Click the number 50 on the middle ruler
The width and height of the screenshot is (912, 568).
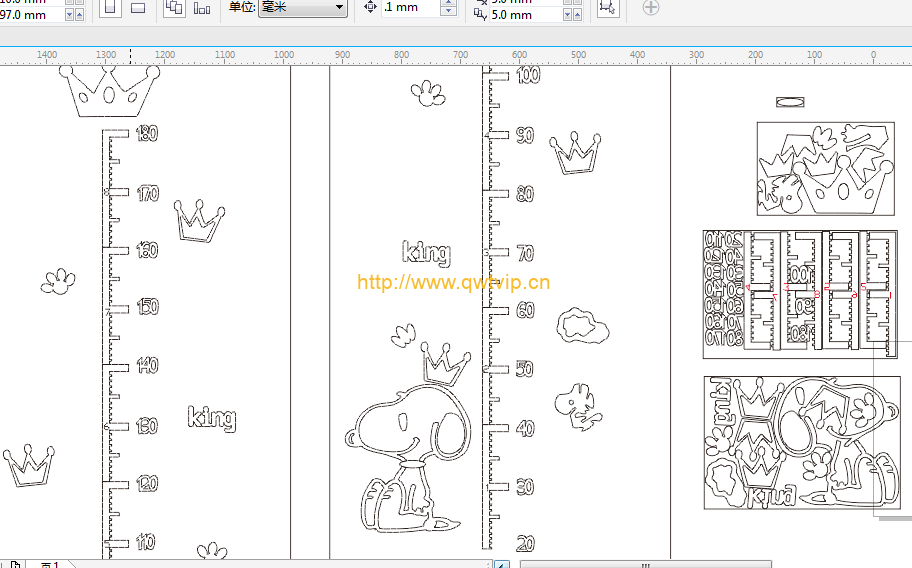[525, 369]
